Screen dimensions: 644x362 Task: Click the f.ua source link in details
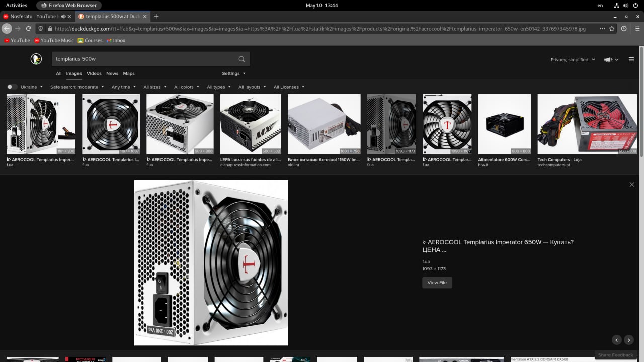click(x=426, y=261)
